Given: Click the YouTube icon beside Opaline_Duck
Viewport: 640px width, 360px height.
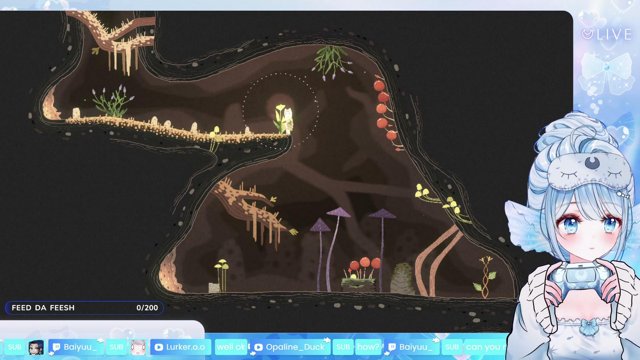Looking at the screenshot, I should [x=258, y=347].
